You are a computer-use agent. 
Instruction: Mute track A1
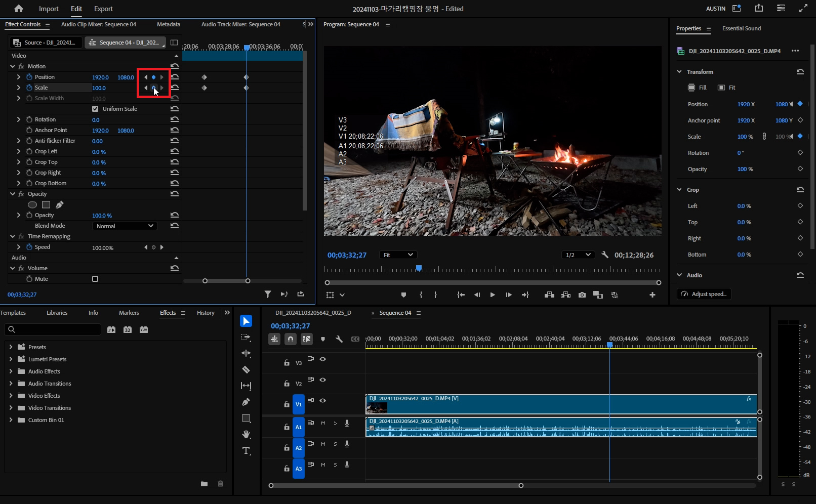click(323, 423)
